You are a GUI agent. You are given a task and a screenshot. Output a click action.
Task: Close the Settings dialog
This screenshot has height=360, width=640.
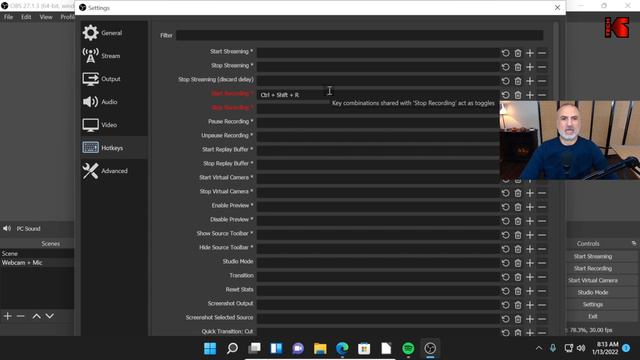click(557, 7)
